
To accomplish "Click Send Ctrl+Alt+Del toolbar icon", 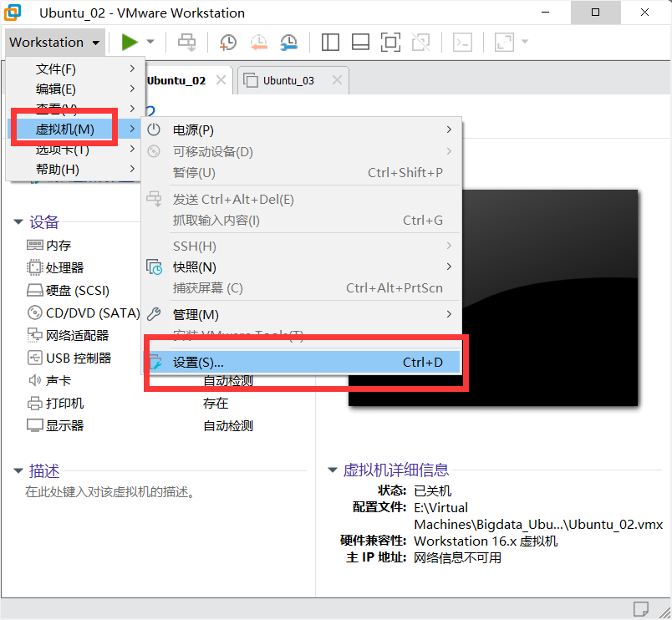I will coord(187,42).
